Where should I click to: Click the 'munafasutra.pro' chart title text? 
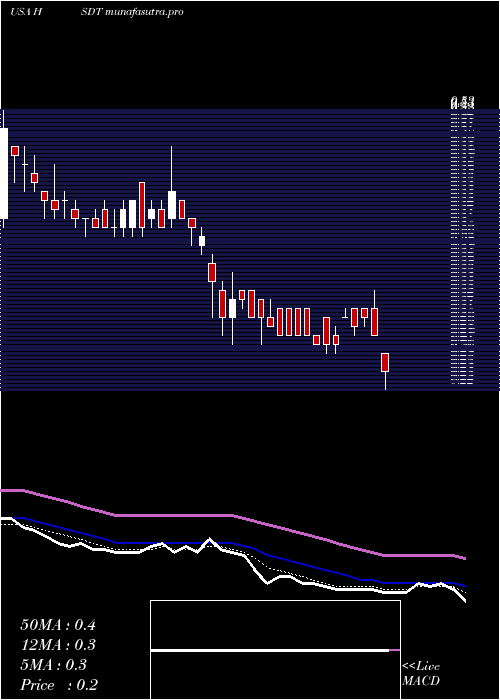[x=146, y=12]
